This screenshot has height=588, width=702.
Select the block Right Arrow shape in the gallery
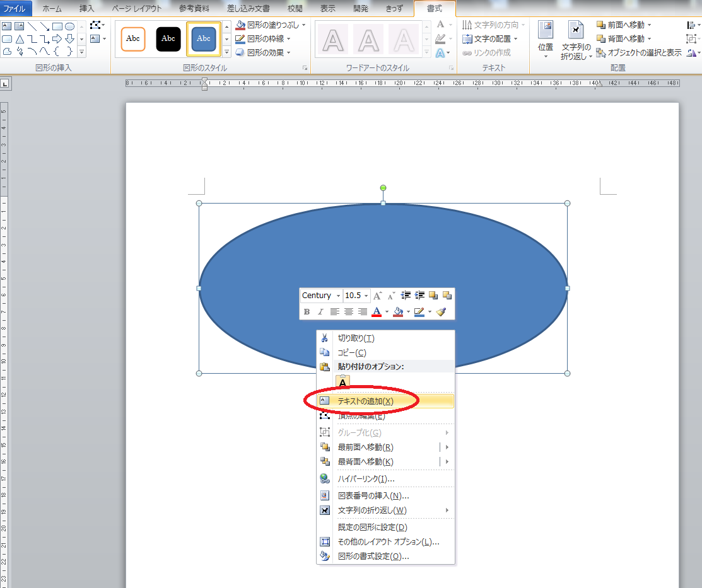pyautogui.click(x=57, y=39)
